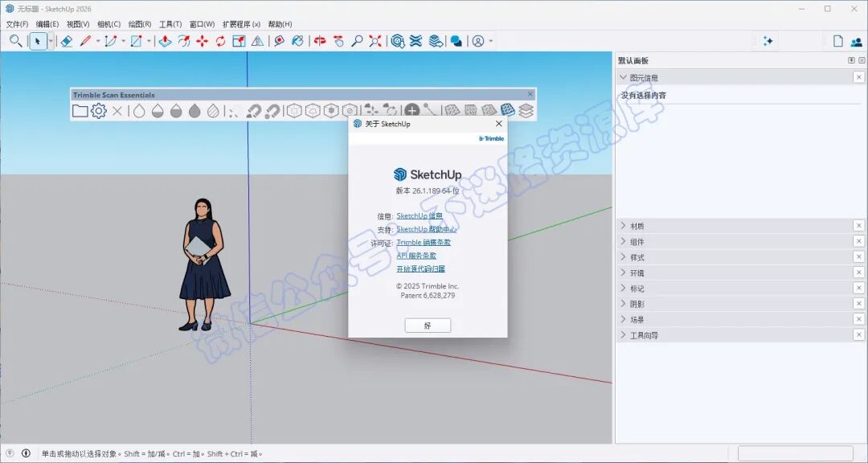Click the X delete icon in Scan Essentials toolbar
The height and width of the screenshot is (463, 868).
point(117,111)
